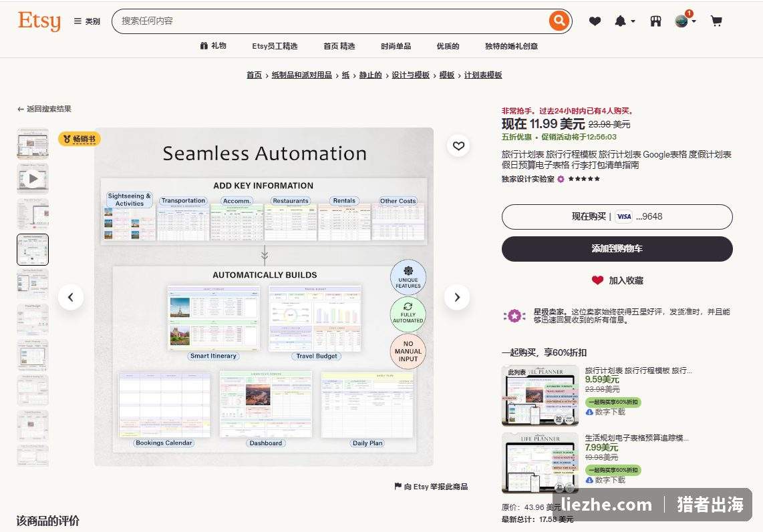Image resolution: width=763 pixels, height=532 pixels.
Task: Click 一起购买享60%折扣 tag under 7.99美元
Action: 613,470
